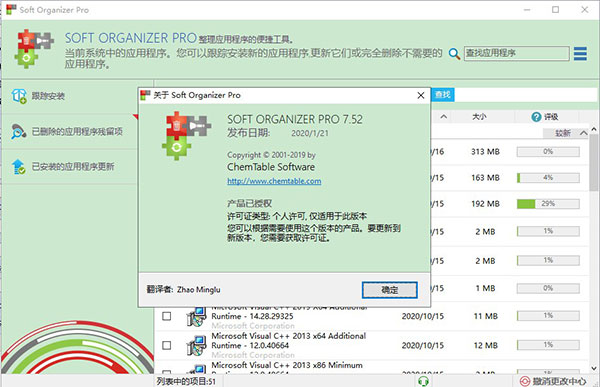Click the blue 查找 button

[443, 95]
